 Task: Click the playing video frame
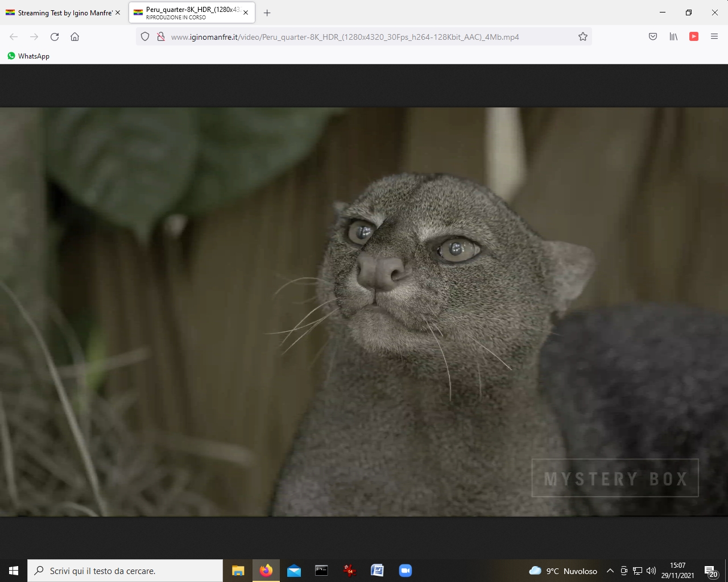(x=364, y=312)
